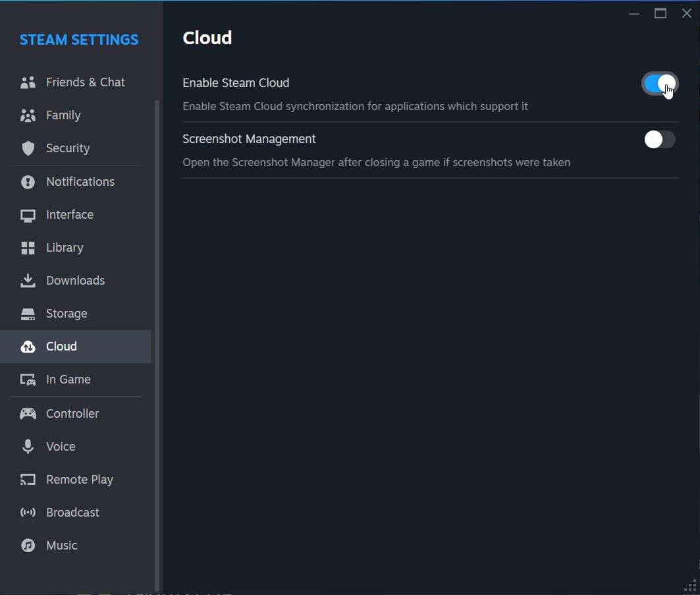Click the Cloud page title
The width and height of the screenshot is (700, 595).
207,38
